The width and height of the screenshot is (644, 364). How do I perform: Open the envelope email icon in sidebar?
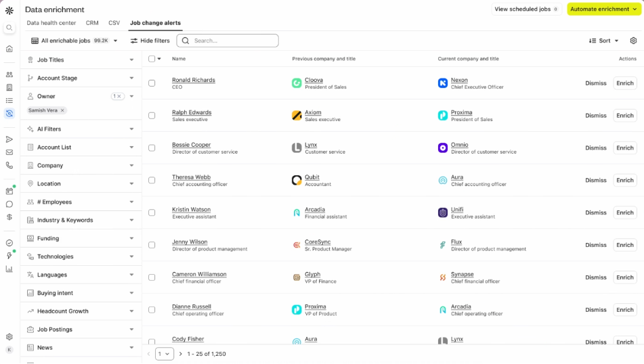click(x=9, y=152)
